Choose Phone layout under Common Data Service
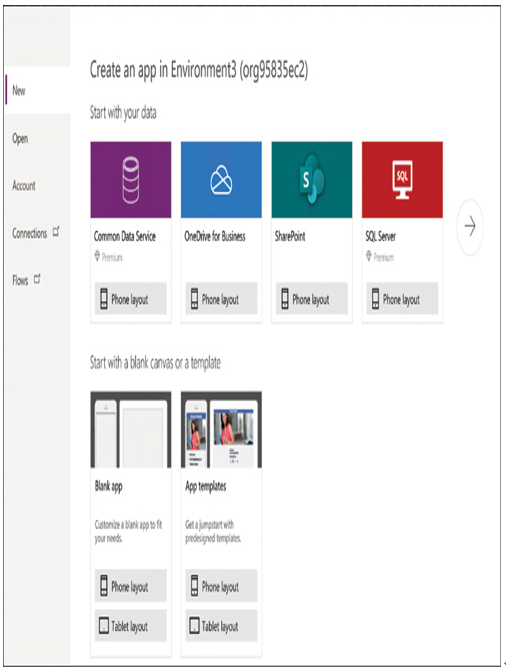506x671 pixels. (131, 299)
